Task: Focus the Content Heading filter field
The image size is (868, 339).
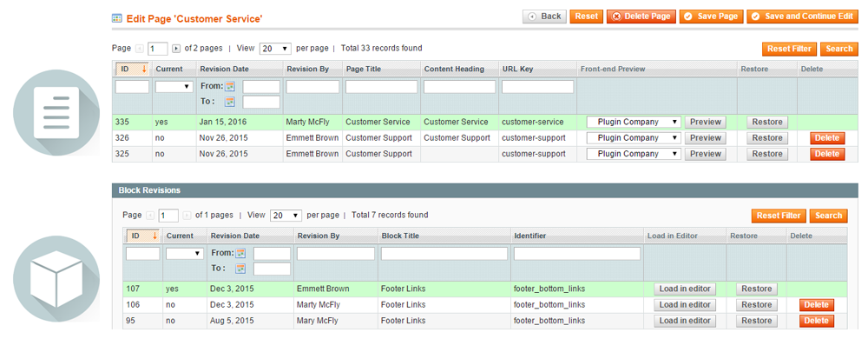Action: pos(459,87)
